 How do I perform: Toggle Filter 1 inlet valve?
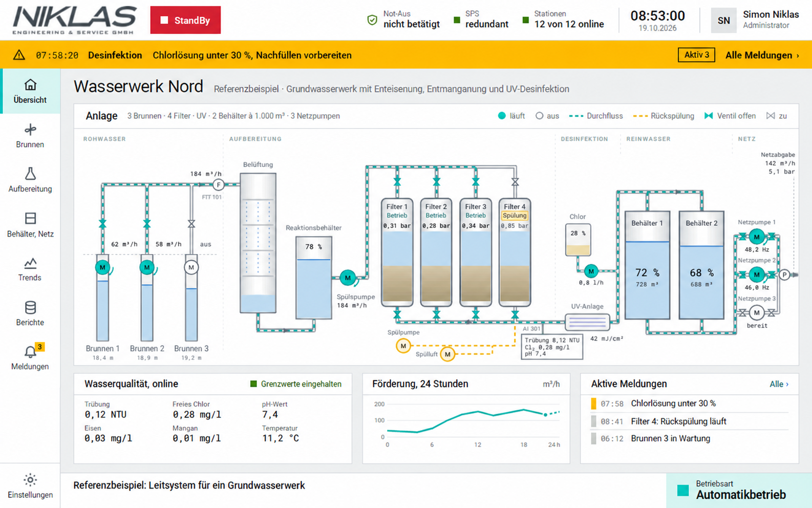click(x=397, y=182)
